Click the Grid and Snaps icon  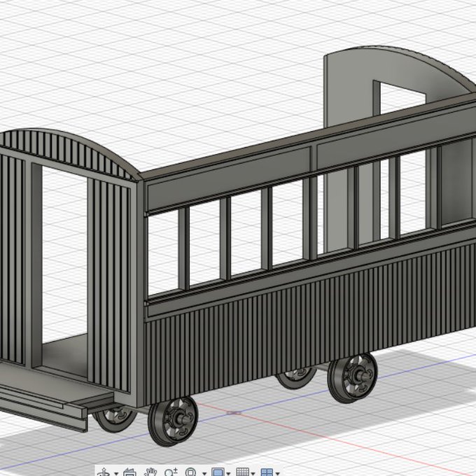coord(242,472)
